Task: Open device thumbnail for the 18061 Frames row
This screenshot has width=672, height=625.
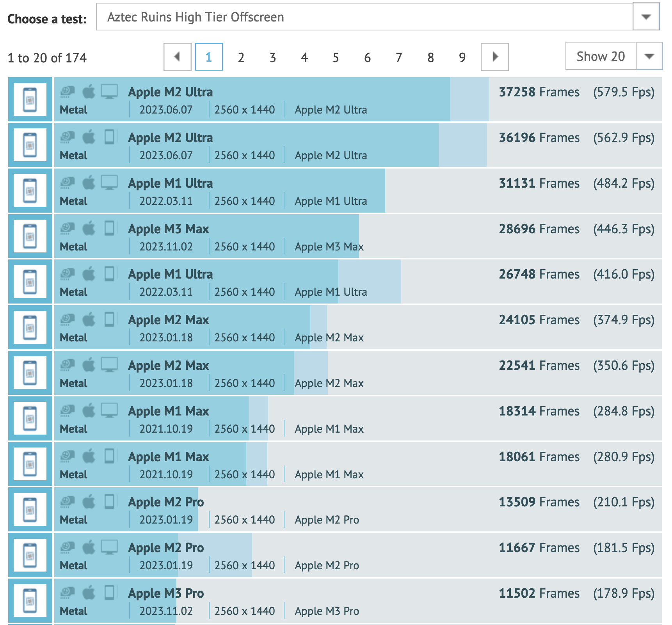Action: (x=30, y=464)
